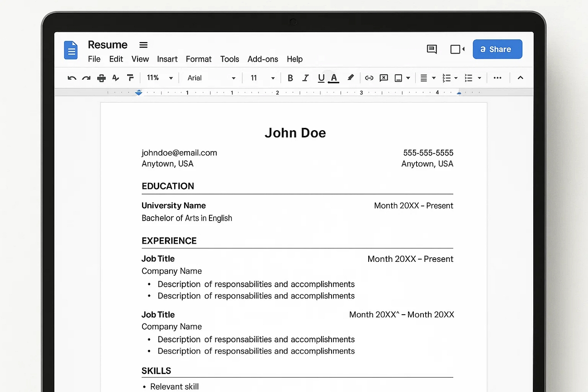Add a comment via the comment icon
This screenshot has width=588, height=392.
384,78
